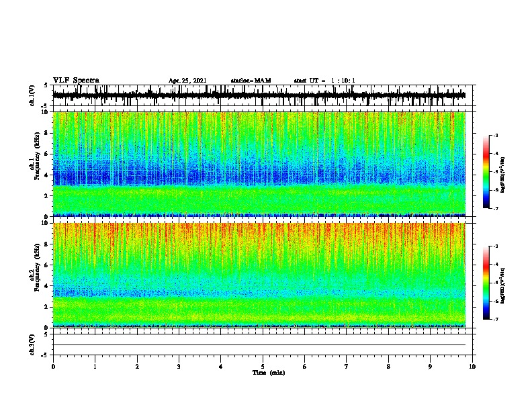Click the ch.2 frequency tick label "8"
The height and width of the screenshot is (411, 532).
pyautogui.click(x=48, y=244)
